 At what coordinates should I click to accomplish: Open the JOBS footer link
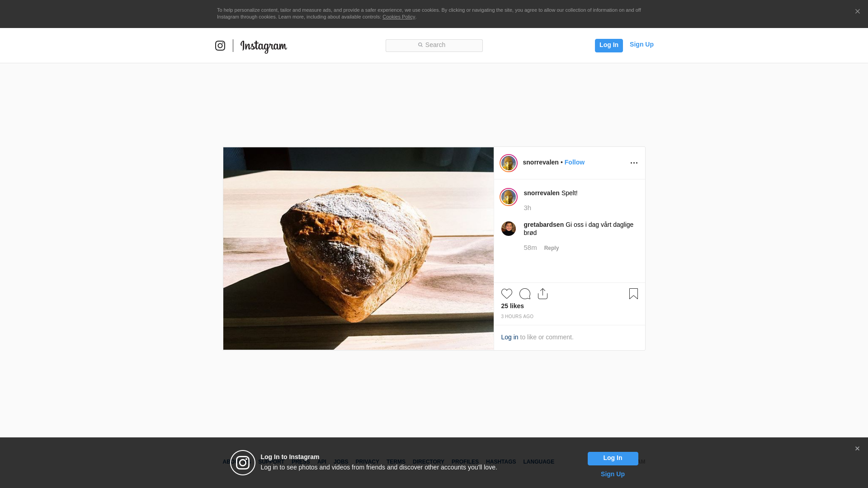point(341,462)
